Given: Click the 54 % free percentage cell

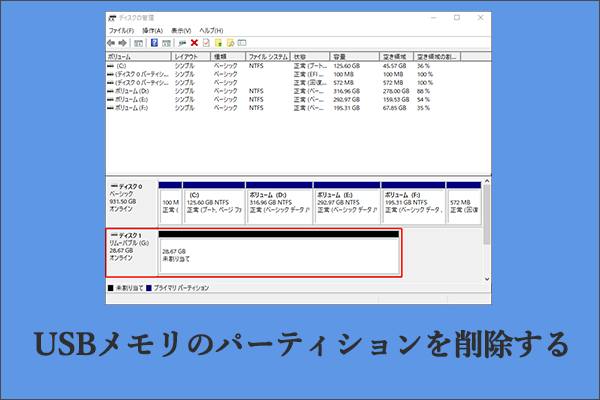Looking at the screenshot, I should tap(423, 100).
